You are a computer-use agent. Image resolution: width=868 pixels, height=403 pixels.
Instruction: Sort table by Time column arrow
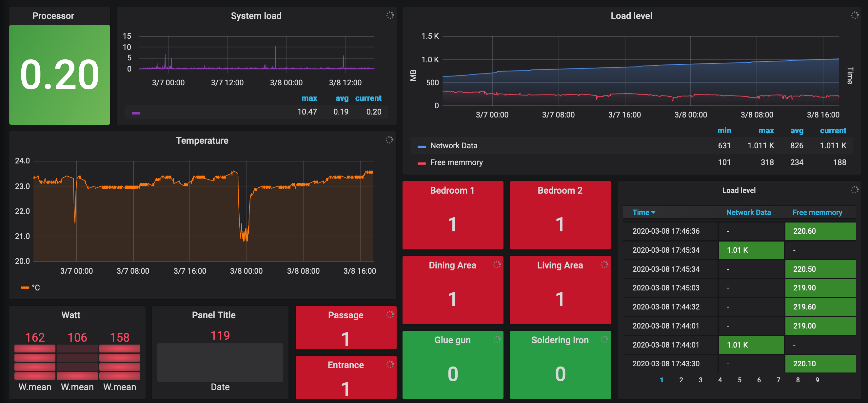point(653,212)
